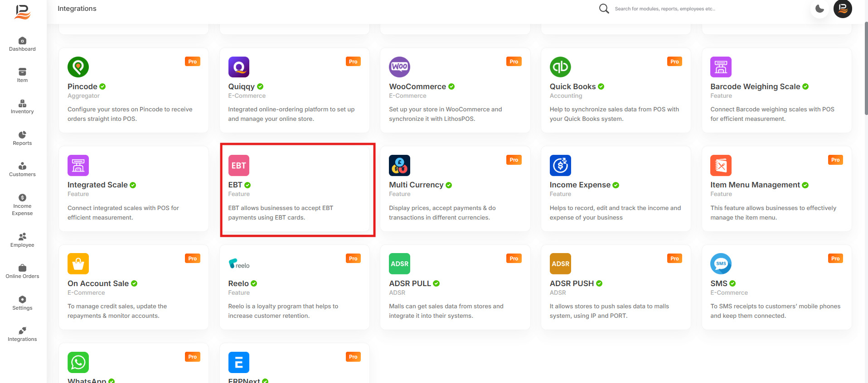The image size is (868, 383).
Task: Click the Pro badge on WooCommerce card
Action: pos(514,62)
